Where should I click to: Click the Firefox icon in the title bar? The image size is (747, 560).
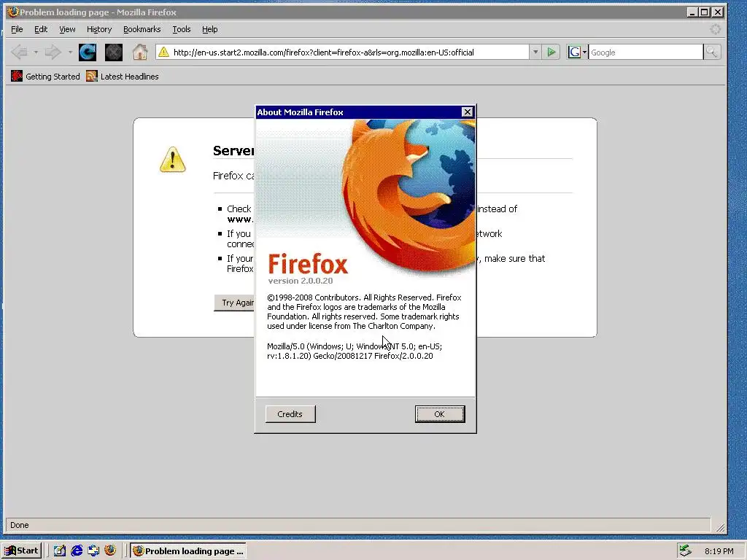click(12, 12)
